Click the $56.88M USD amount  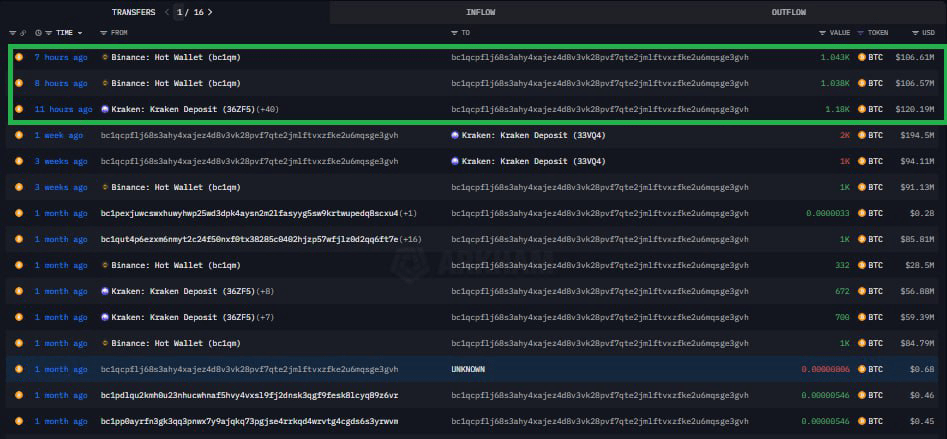pyautogui.click(x=917, y=291)
